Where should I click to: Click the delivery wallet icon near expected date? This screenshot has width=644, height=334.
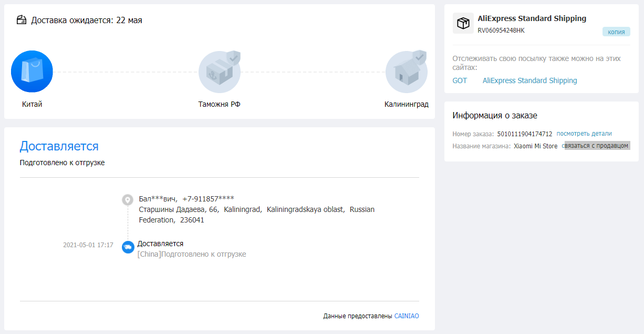click(x=22, y=21)
